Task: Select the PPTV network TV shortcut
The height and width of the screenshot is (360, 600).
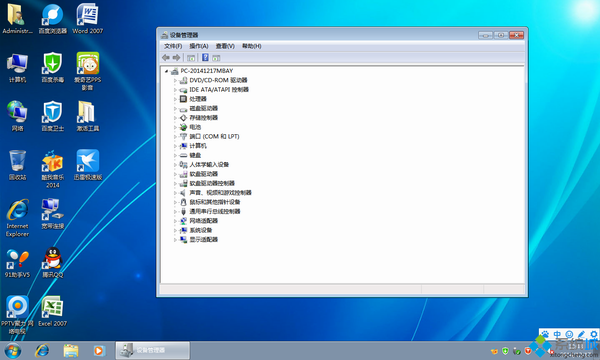Action: [x=17, y=315]
